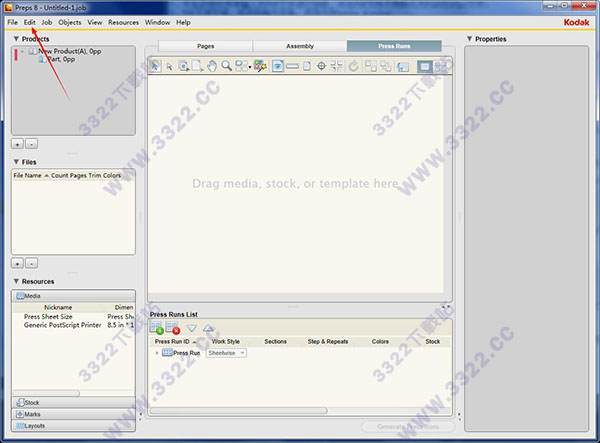The width and height of the screenshot is (600, 443).
Task: Expand the Media resources section
Action: point(73,296)
